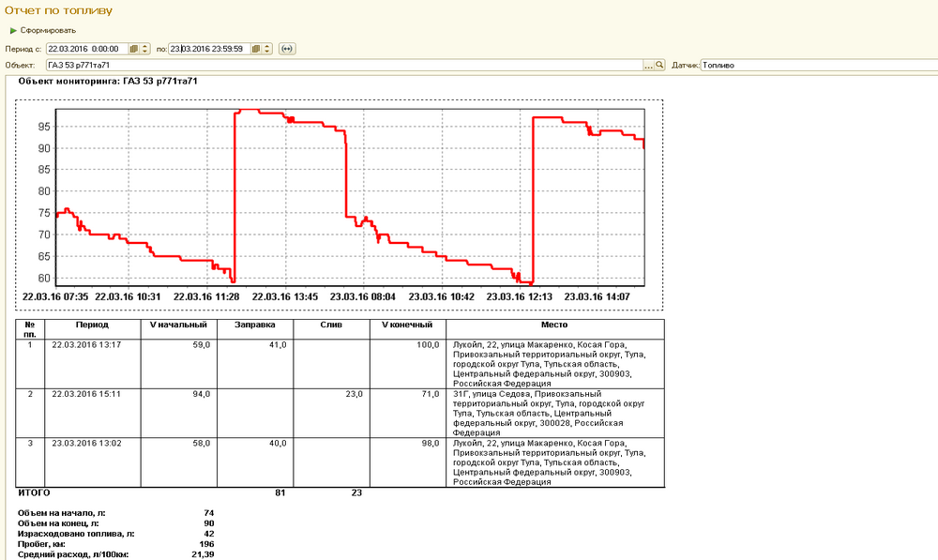Click the ИТОГО refuel total 81

click(x=280, y=493)
